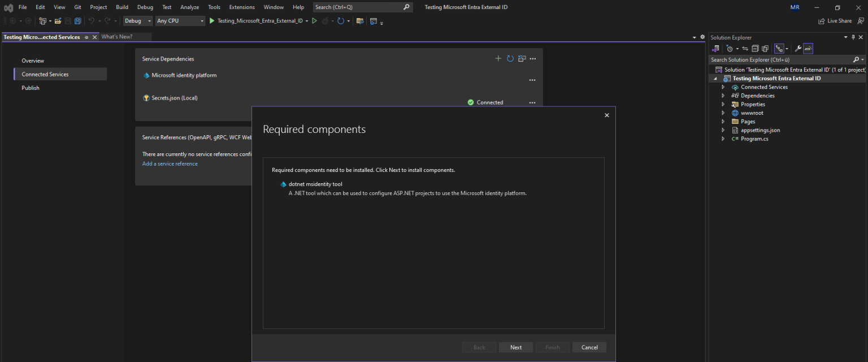Viewport: 868px width, 362px height.
Task: Refresh the Service Dependencies list
Action: tap(510, 58)
